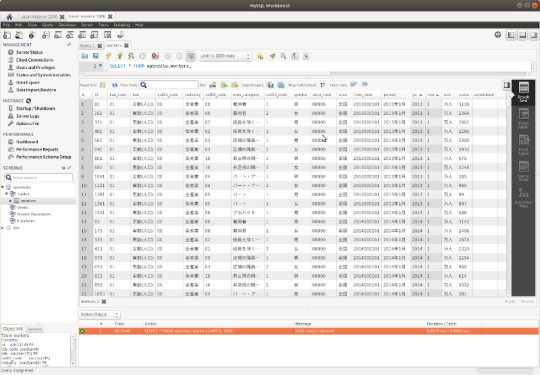Viewport: 540px width, 375px height.
Task: Open Users and Privileges
Action: pyautogui.click(x=35, y=67)
